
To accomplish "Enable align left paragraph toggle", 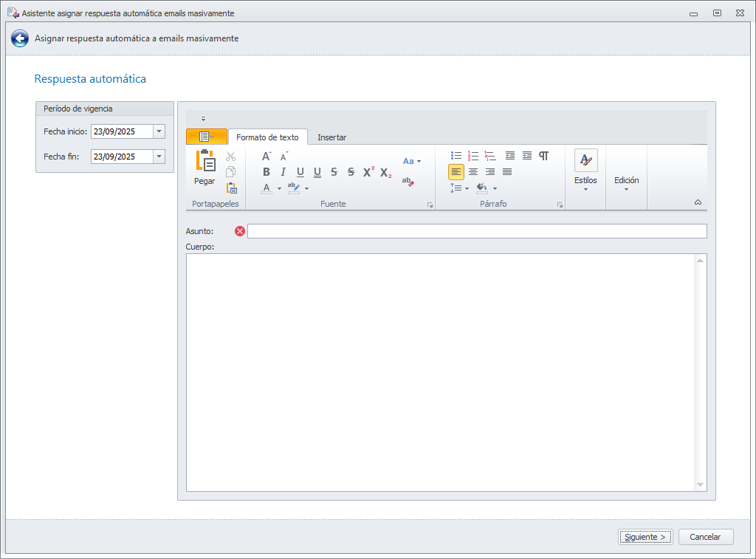I will coord(456,172).
